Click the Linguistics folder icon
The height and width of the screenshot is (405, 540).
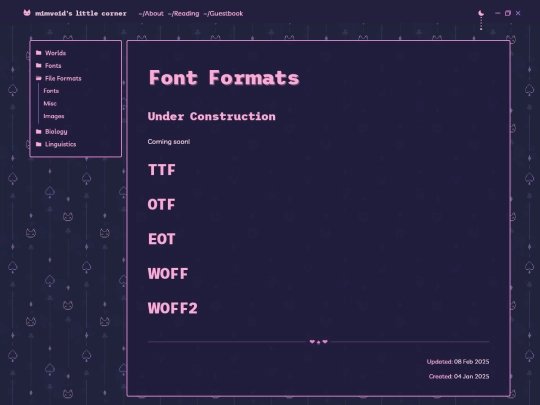pos(39,144)
